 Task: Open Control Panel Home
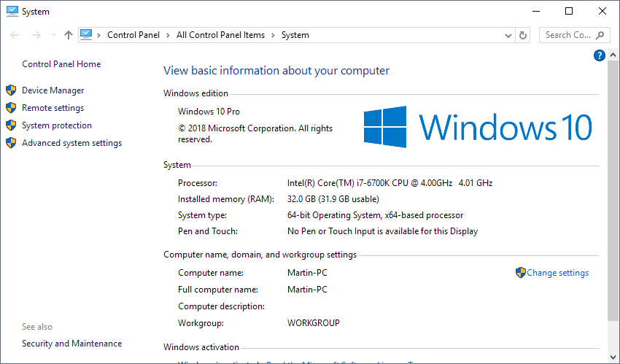(x=61, y=64)
